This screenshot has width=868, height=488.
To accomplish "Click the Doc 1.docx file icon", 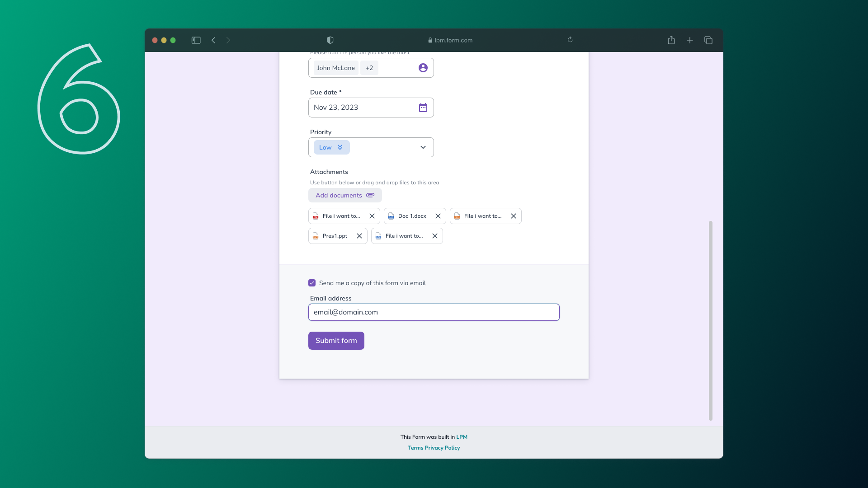I will pyautogui.click(x=391, y=216).
